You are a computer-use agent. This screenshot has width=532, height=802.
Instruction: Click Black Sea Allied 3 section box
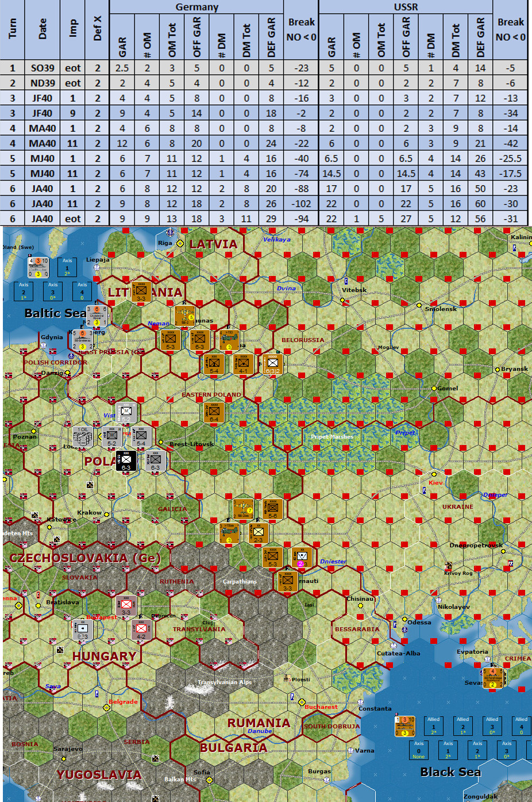pos(492,726)
